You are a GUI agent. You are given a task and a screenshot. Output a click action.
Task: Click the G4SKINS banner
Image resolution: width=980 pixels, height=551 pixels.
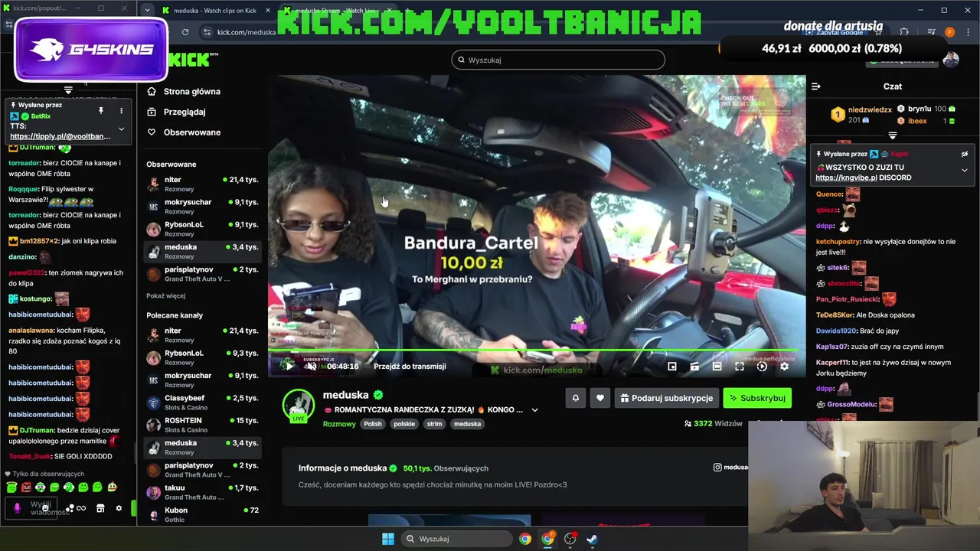[x=90, y=50]
